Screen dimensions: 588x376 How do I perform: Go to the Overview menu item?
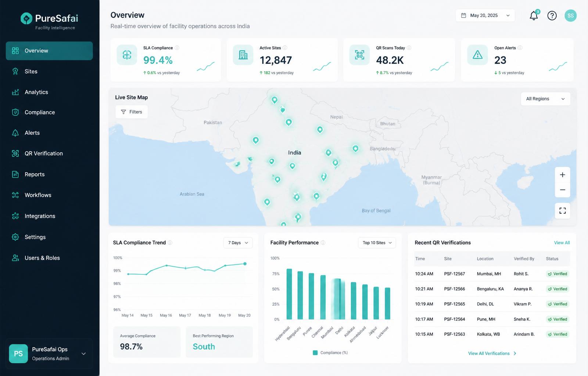pos(49,51)
